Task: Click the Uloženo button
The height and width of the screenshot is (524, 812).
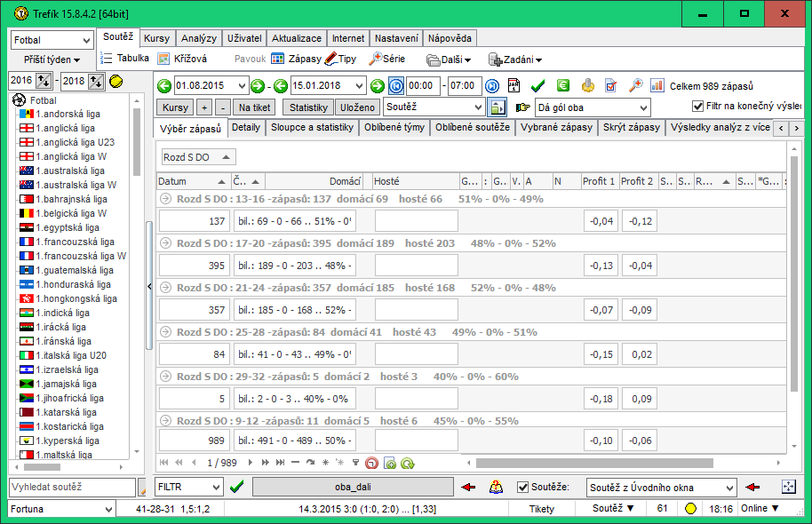Action: click(357, 107)
